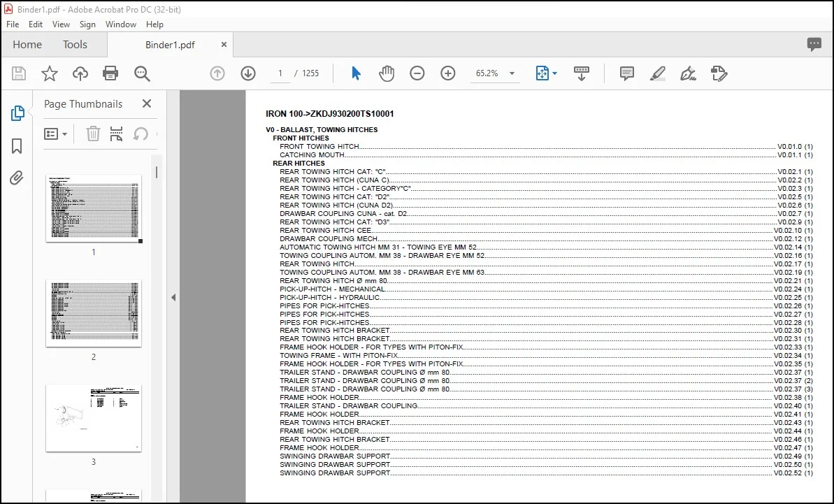Click the scrolling mode keyboard icon
The width and height of the screenshot is (834, 504).
[x=582, y=73]
